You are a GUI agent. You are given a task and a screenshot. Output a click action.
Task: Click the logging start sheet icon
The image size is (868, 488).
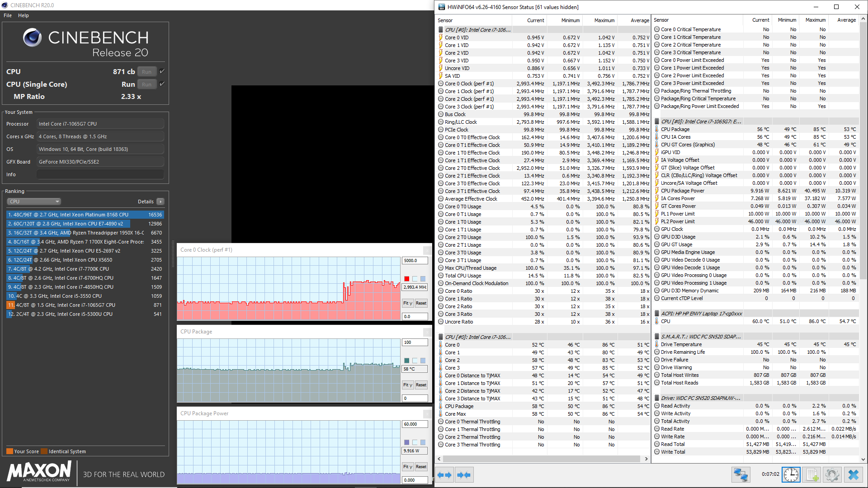point(812,475)
